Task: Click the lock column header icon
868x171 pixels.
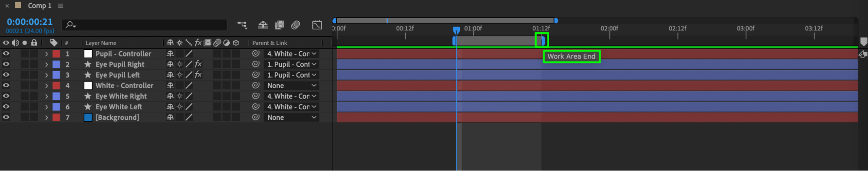Action: 34,43
